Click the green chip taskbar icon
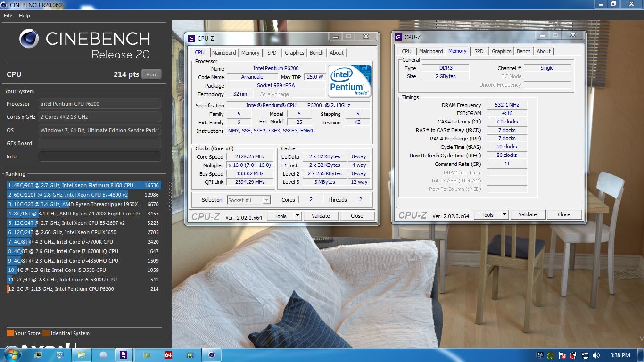The width and height of the screenshot is (644, 362). point(147,355)
